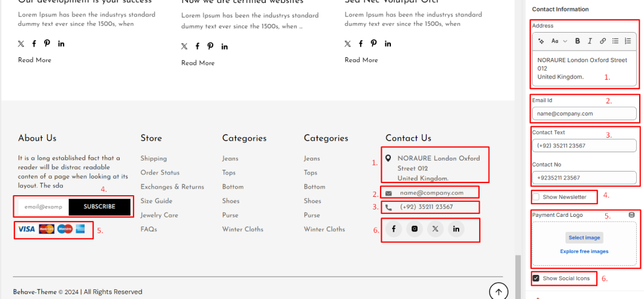The image size is (644, 299).
Task: Click LinkedIn icon on 'certified websites' card
Action: click(225, 47)
